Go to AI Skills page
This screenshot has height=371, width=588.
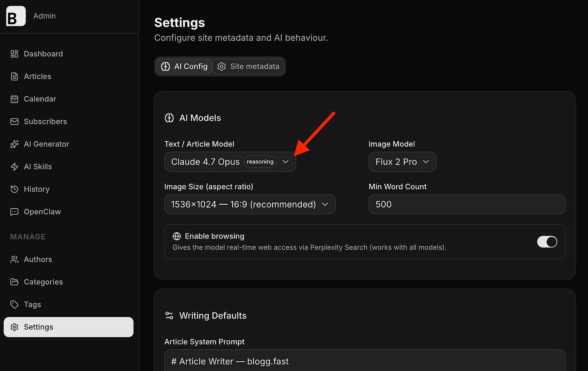[69, 167]
